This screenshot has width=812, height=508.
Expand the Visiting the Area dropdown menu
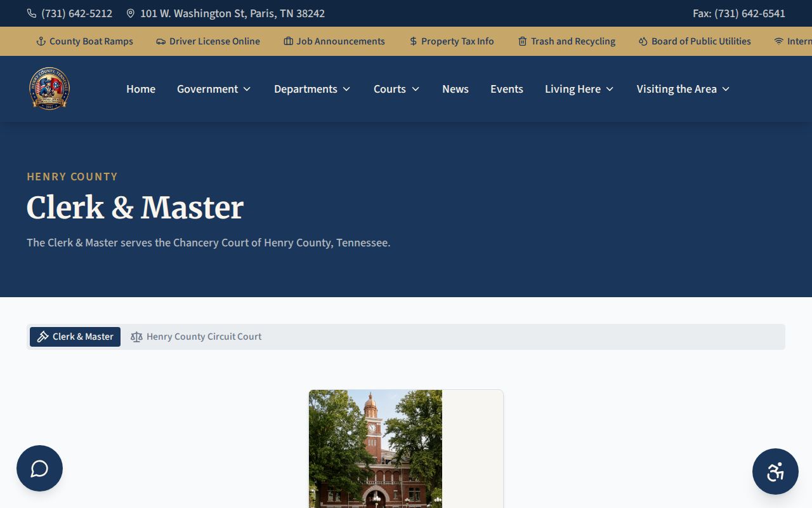pyautogui.click(x=684, y=89)
